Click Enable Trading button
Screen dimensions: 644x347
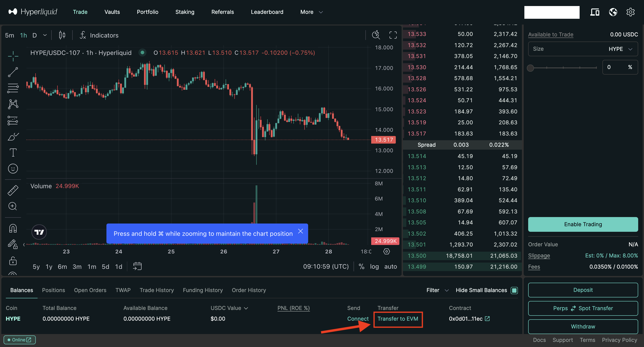(583, 224)
